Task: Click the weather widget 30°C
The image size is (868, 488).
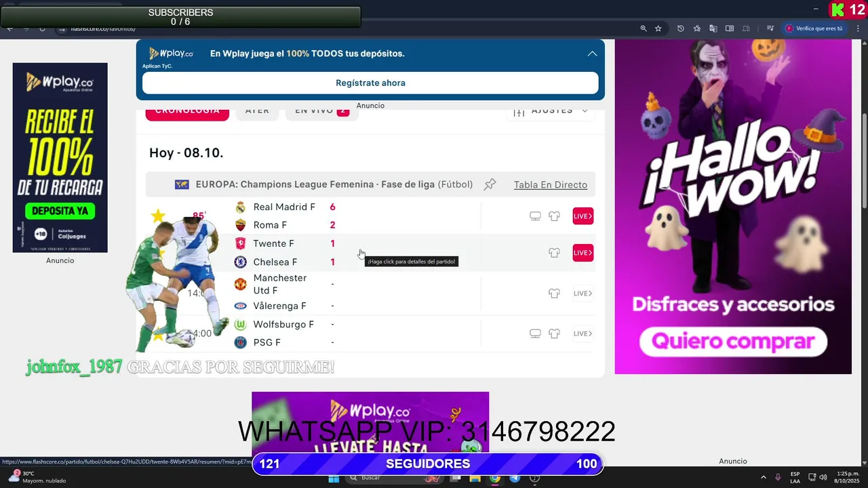Action: pos(39,477)
